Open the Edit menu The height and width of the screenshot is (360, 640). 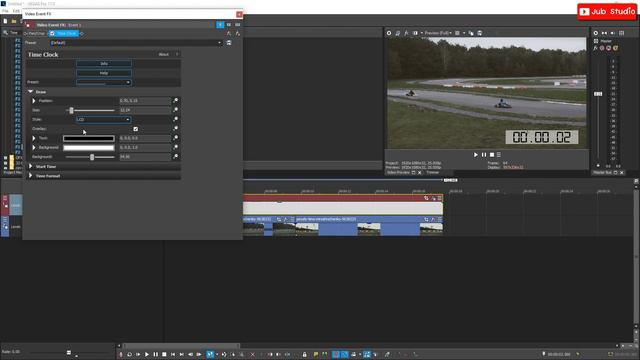[16, 11]
